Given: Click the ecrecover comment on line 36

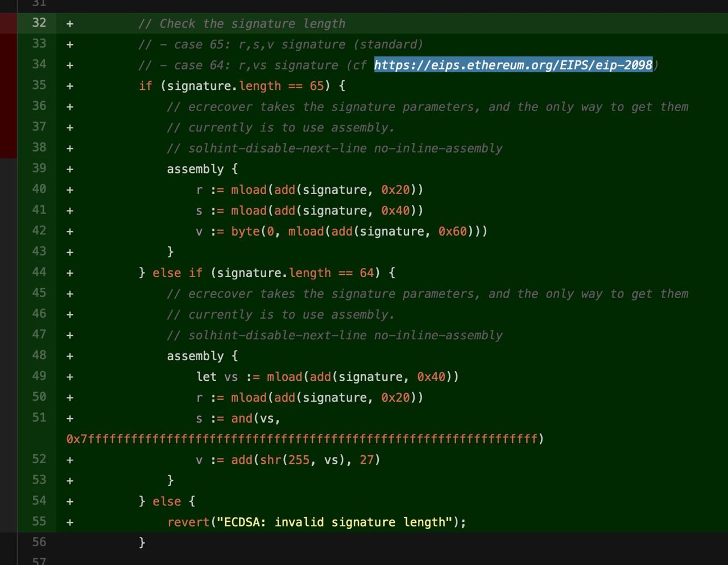Looking at the screenshot, I should [x=428, y=106].
